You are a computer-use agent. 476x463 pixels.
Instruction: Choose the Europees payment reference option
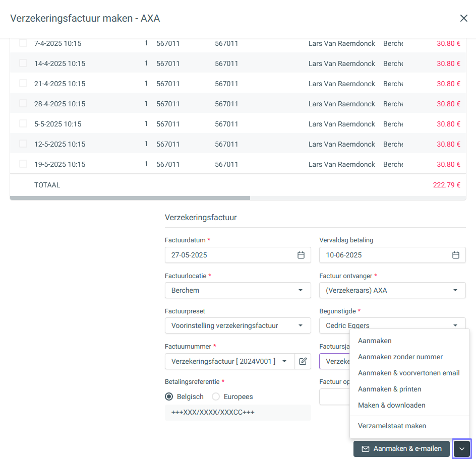(x=216, y=396)
